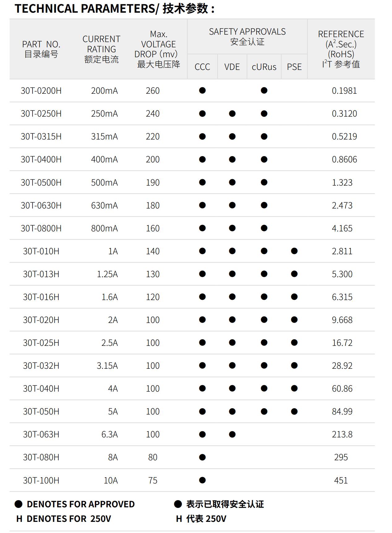Click the 3.15A current rating cell
392x533 pixels.
(107, 366)
